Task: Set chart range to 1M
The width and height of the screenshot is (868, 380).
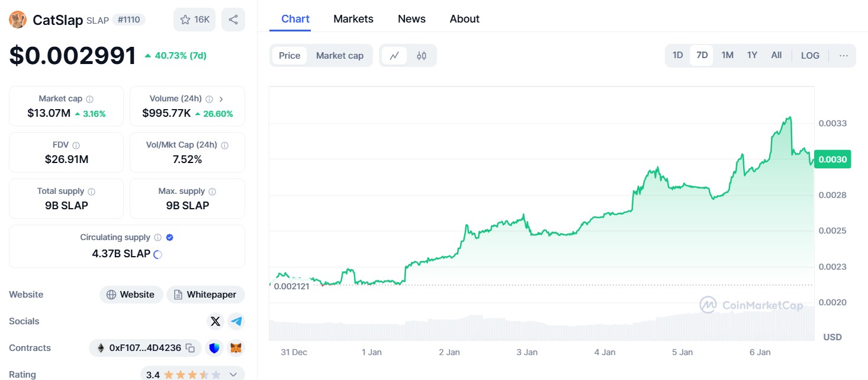Action: pos(728,55)
